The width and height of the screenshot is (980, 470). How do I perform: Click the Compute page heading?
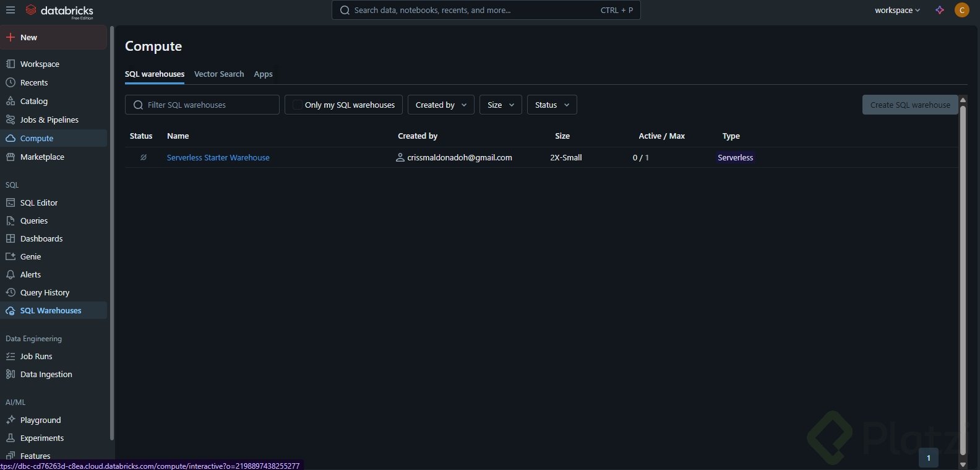(x=153, y=46)
